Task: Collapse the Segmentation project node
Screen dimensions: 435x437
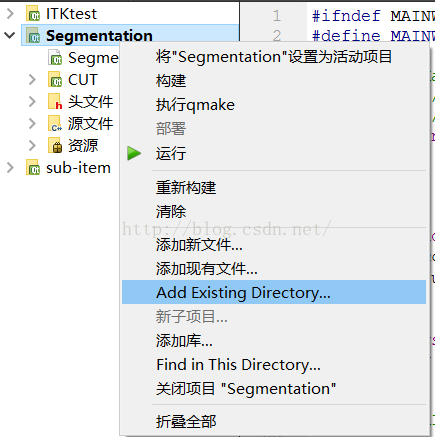Action: point(10,35)
